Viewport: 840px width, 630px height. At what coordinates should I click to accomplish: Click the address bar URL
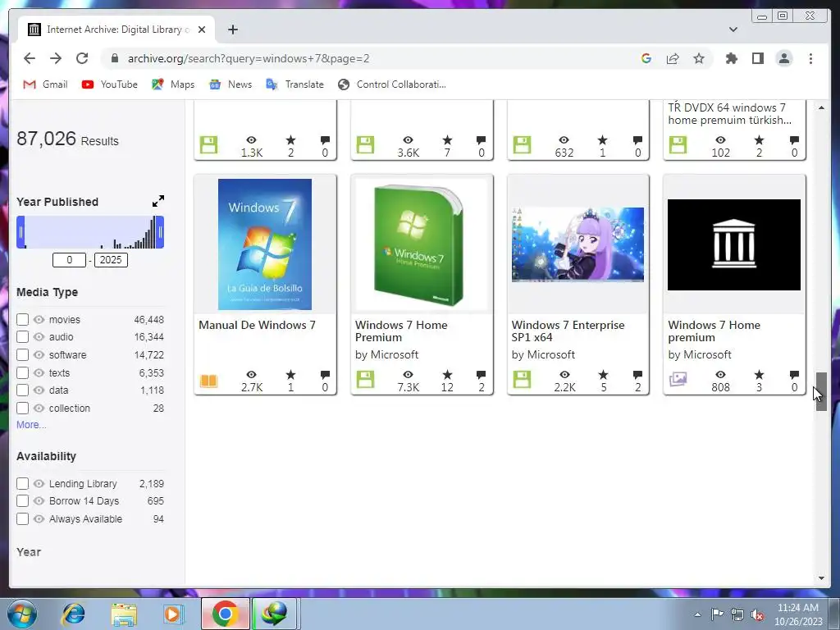click(249, 58)
